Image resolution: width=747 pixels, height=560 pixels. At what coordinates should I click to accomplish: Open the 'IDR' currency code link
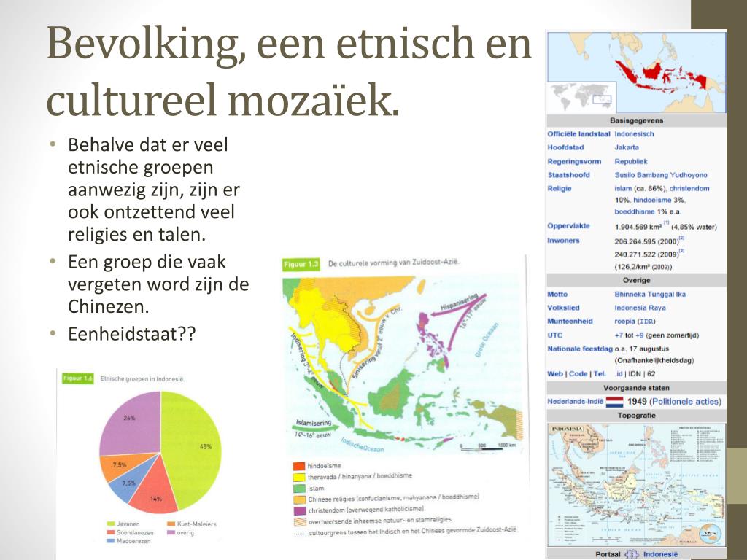(646, 322)
